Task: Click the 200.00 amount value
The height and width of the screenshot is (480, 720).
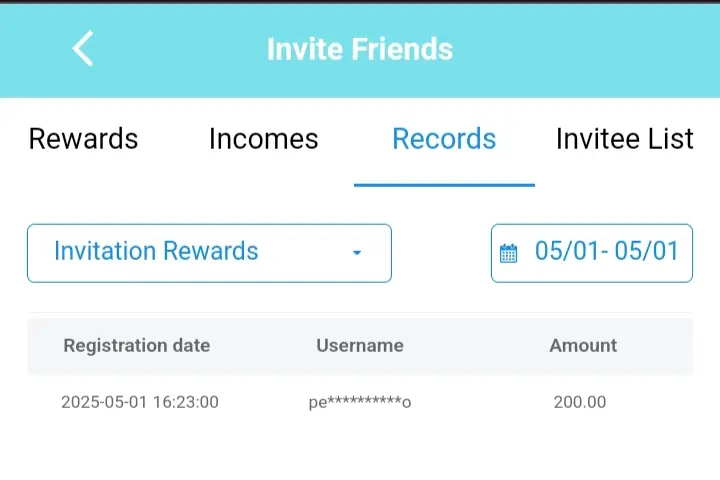Action: pos(580,402)
